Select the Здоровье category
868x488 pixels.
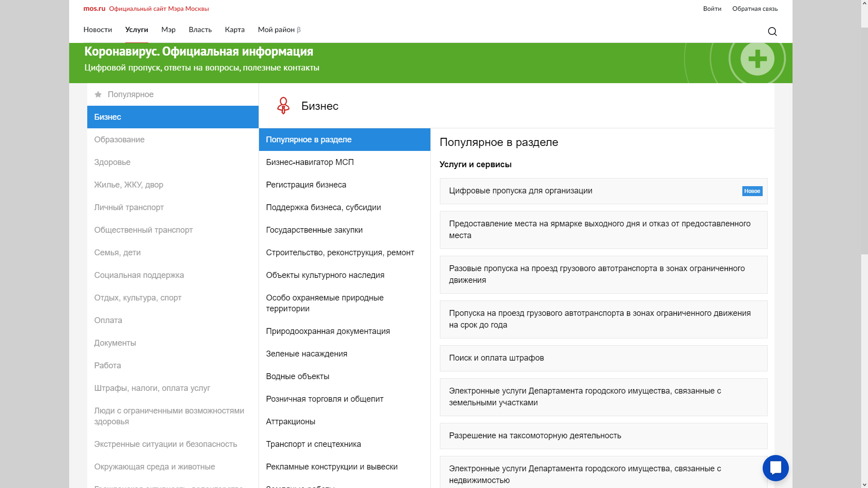173,162
